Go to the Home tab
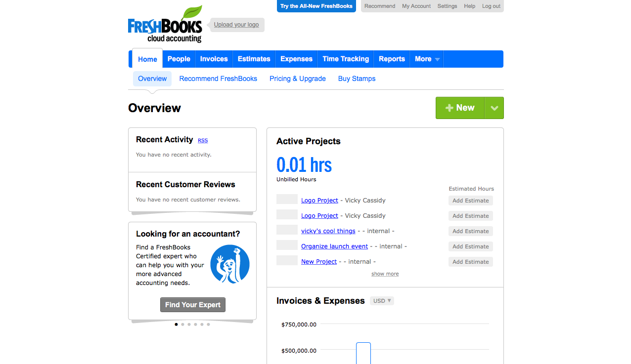Image resolution: width=631 pixels, height=364 pixels. (147, 59)
